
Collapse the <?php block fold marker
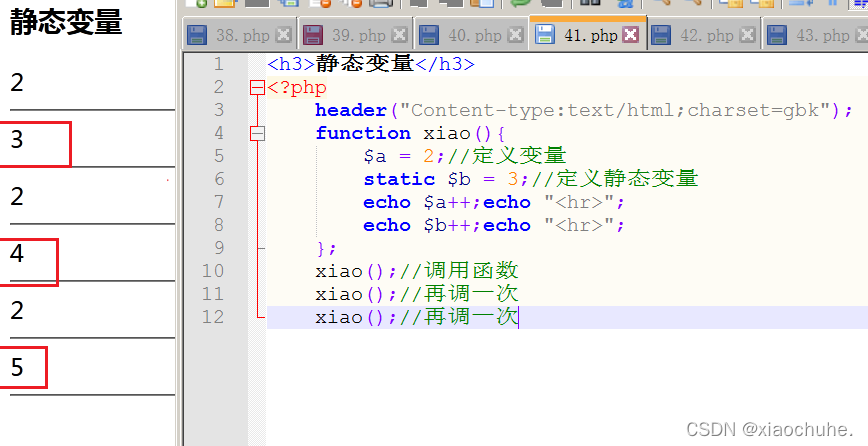pyautogui.click(x=257, y=87)
